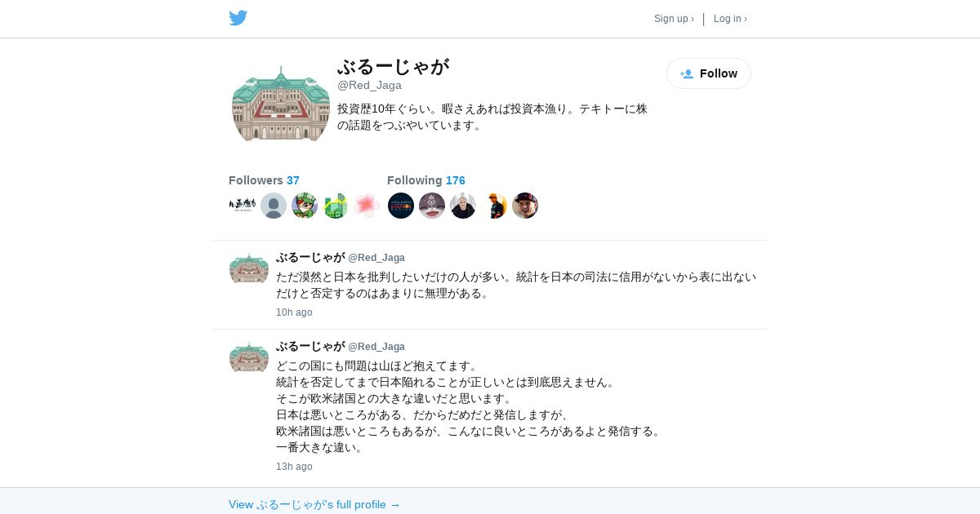Click the Twitter bird logo
This screenshot has height=514, width=980.
[238, 18]
